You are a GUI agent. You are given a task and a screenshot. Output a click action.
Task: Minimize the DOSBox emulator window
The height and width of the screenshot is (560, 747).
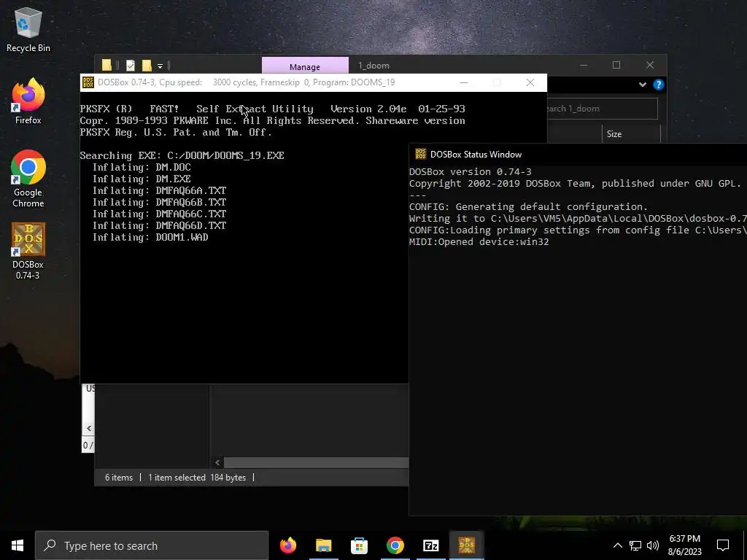click(x=463, y=82)
